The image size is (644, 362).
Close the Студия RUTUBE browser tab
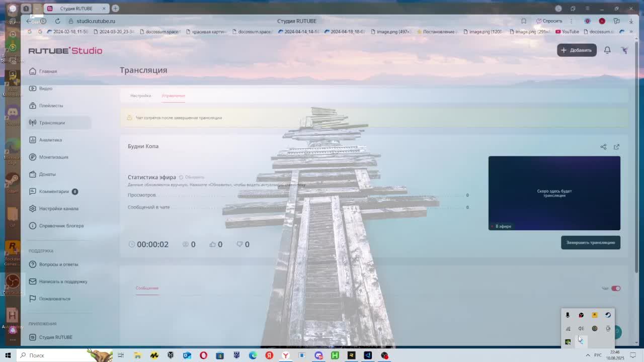click(104, 9)
